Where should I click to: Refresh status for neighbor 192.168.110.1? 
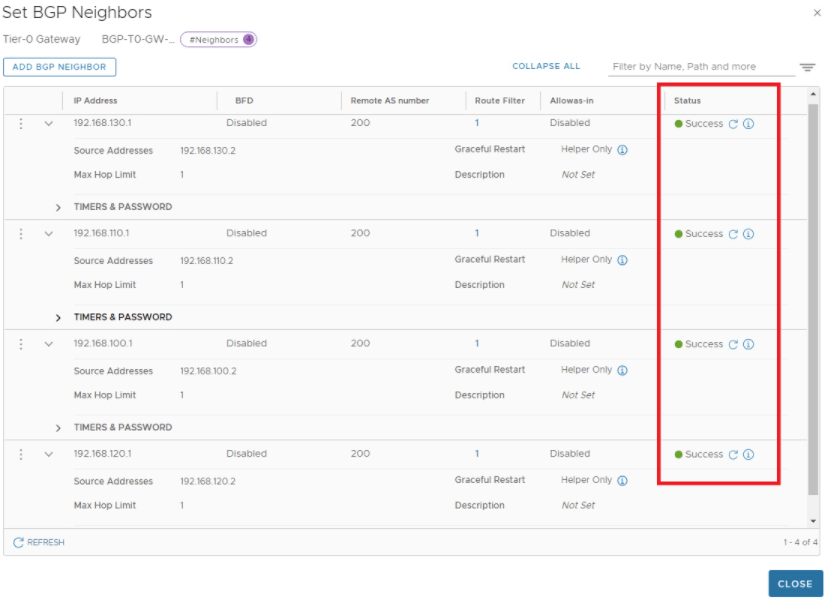coord(733,234)
